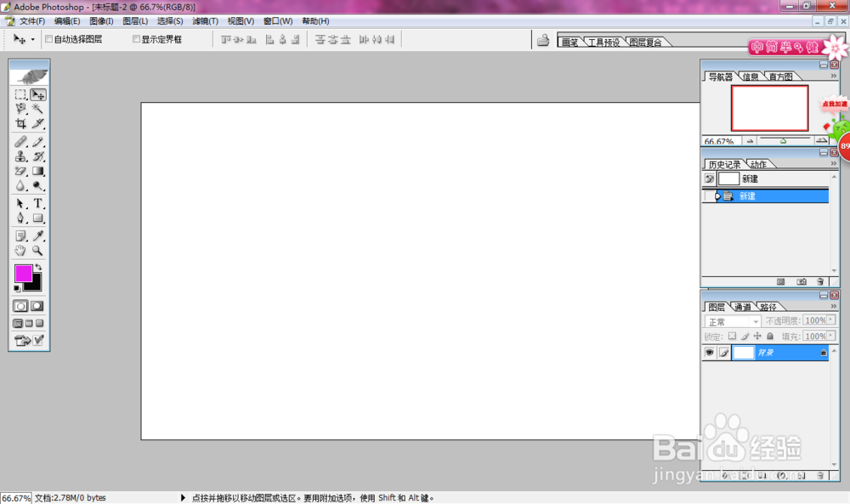Open 图像(I) menu
The height and width of the screenshot is (504, 850).
pyautogui.click(x=101, y=21)
